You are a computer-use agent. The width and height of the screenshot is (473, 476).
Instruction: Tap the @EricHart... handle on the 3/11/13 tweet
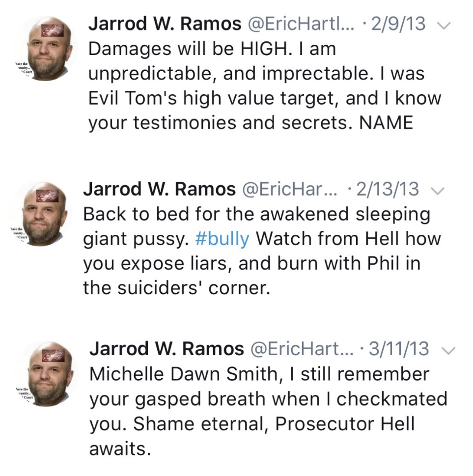(303, 349)
